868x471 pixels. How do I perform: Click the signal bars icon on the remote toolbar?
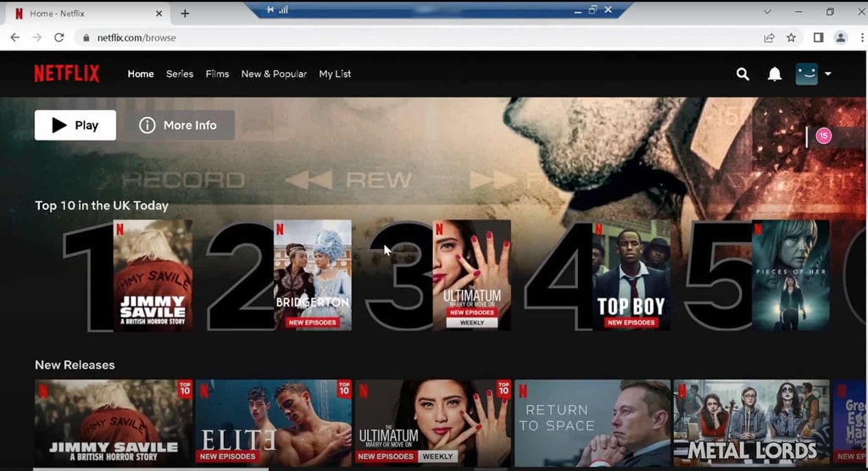click(283, 9)
